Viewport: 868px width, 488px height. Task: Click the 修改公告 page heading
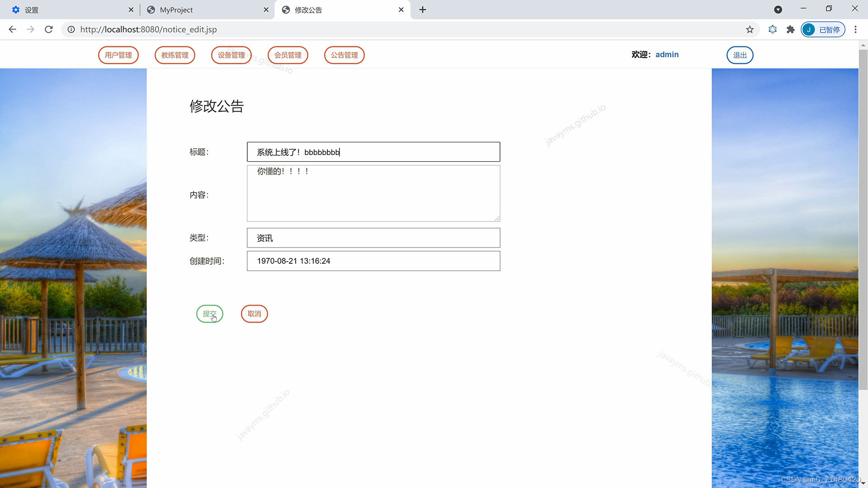217,106
